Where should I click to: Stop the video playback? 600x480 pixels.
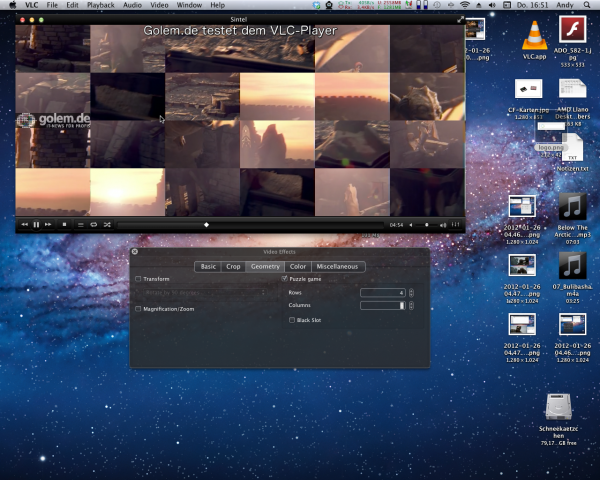tap(64, 225)
